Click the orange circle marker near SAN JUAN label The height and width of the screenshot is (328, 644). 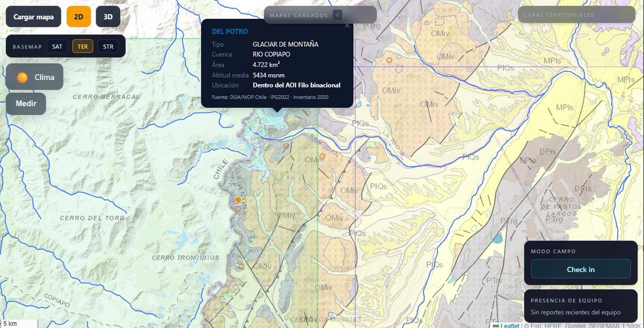coord(322,156)
